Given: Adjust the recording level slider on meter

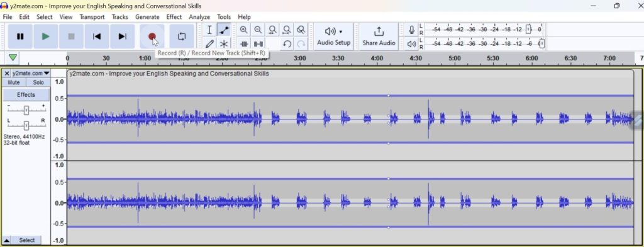Looking at the screenshot, I should click(x=528, y=30).
